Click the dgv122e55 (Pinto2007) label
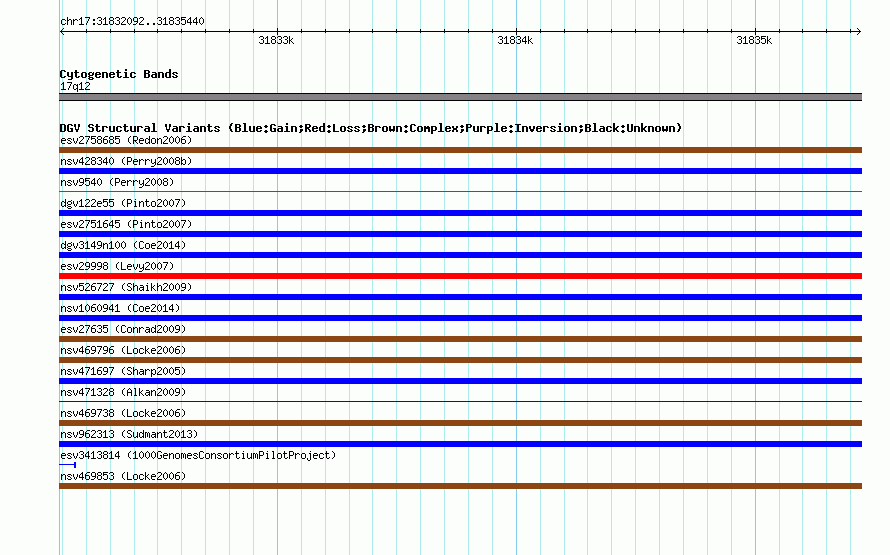Viewport: 890px width, 555px height. pos(123,203)
